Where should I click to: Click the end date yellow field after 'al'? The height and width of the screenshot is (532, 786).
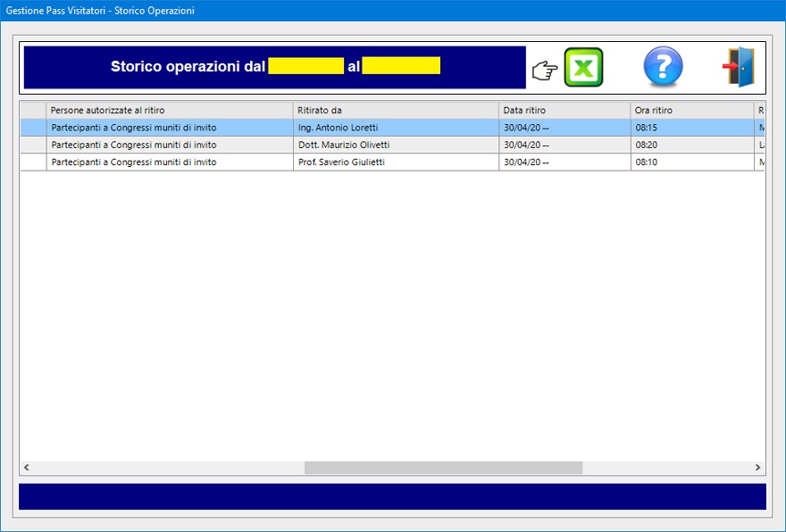(x=401, y=66)
